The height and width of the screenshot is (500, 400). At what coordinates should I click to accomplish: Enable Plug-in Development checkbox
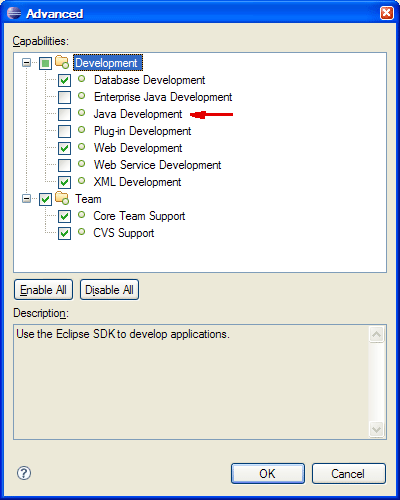[x=64, y=131]
